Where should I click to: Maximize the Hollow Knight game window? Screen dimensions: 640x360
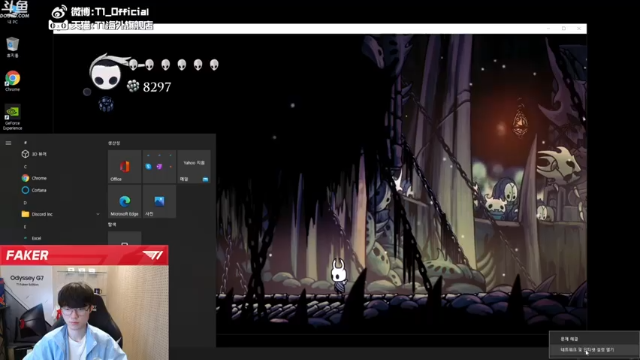(564, 29)
